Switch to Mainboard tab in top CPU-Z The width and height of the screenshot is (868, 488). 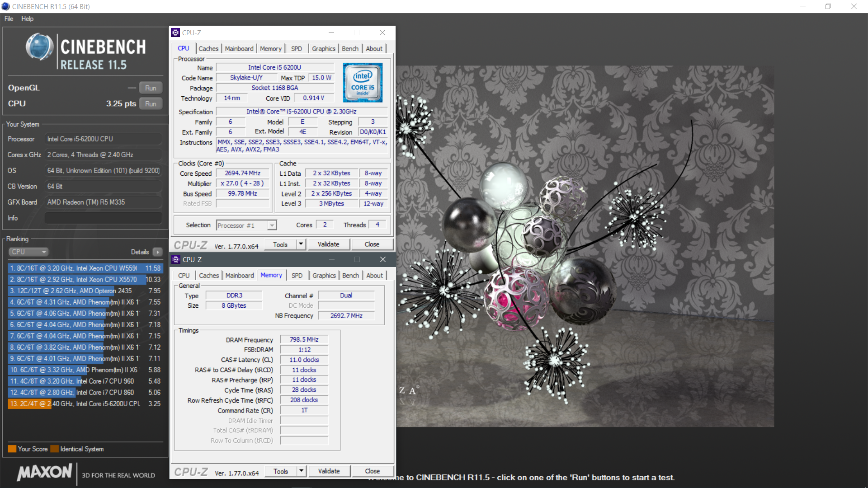239,48
